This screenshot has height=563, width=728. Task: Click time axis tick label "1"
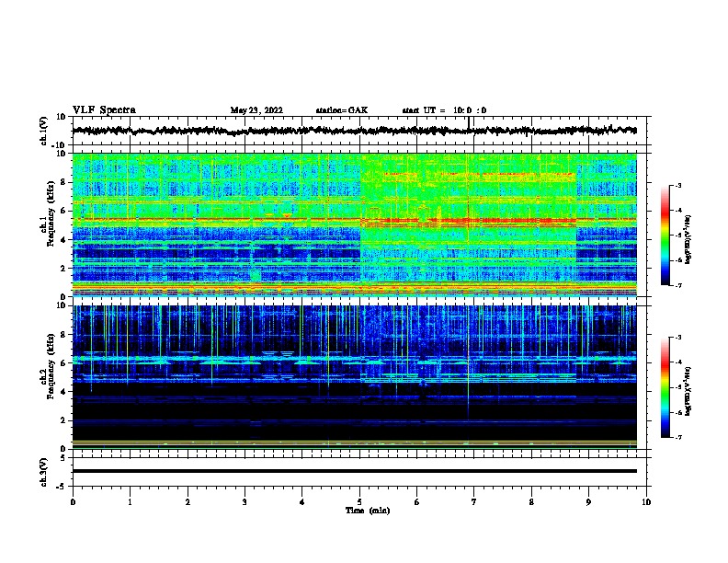point(130,502)
